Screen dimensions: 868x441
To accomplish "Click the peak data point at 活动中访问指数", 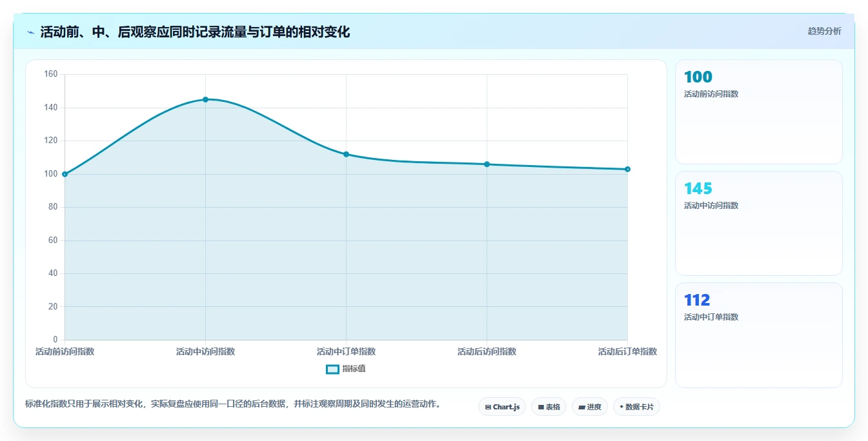I will click(x=205, y=99).
